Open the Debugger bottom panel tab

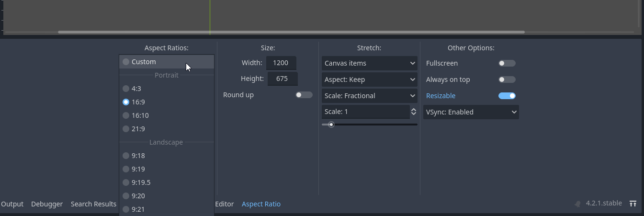pyautogui.click(x=47, y=204)
